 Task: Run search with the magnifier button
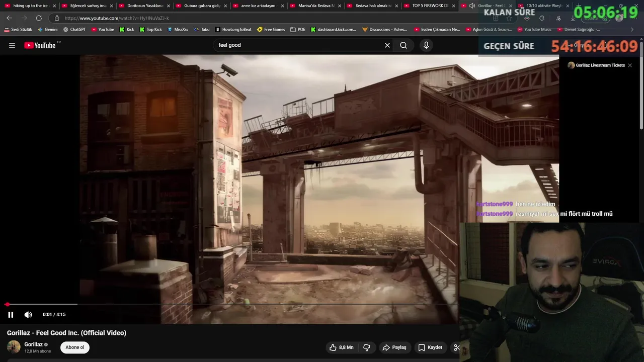tap(404, 45)
